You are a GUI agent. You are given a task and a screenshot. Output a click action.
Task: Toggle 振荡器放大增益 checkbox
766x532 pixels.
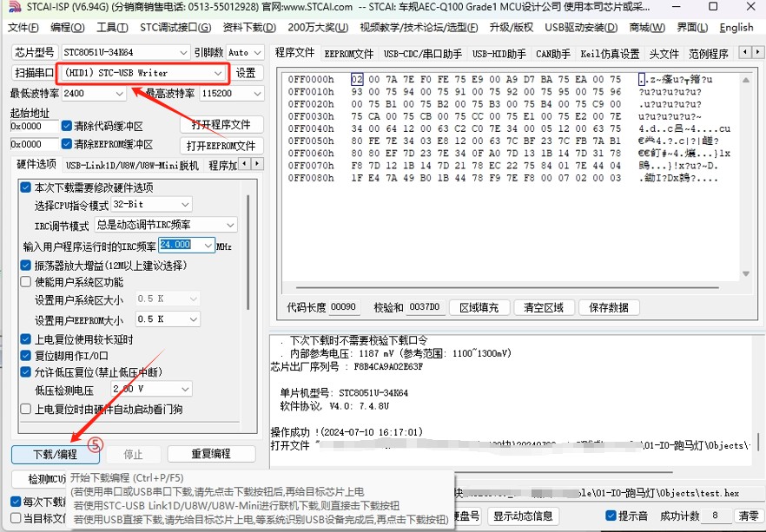[x=26, y=266]
